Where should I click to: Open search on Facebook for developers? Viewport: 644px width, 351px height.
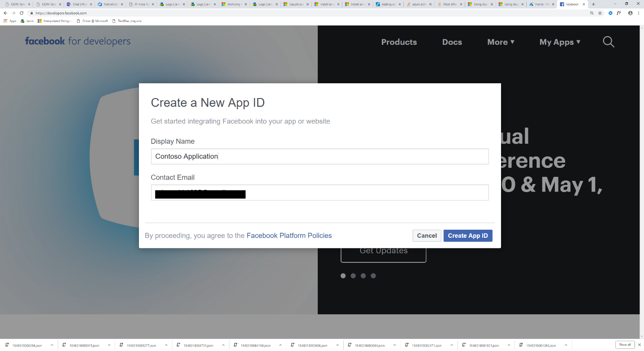(x=608, y=42)
